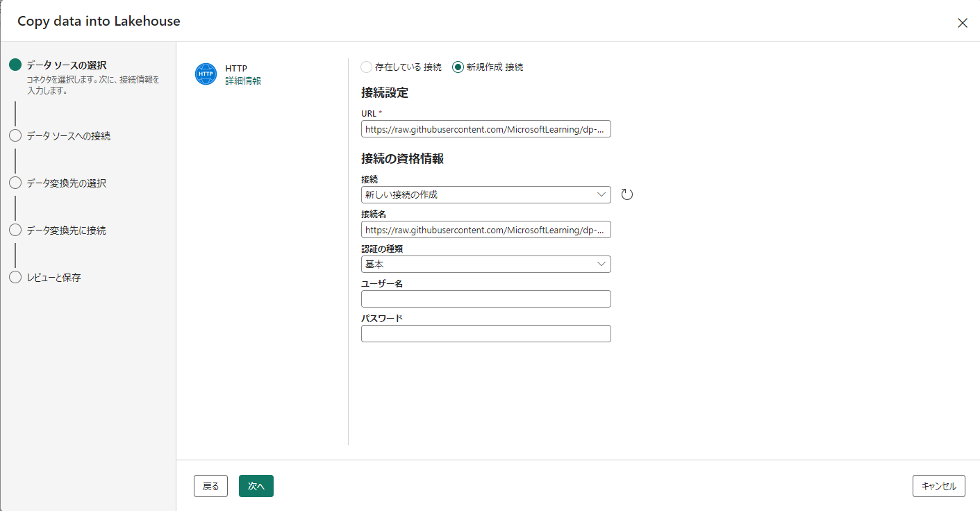Screen dimensions: 980x511
Task: Click the Copy data into Lakehouse title
Action: pyautogui.click(x=99, y=22)
